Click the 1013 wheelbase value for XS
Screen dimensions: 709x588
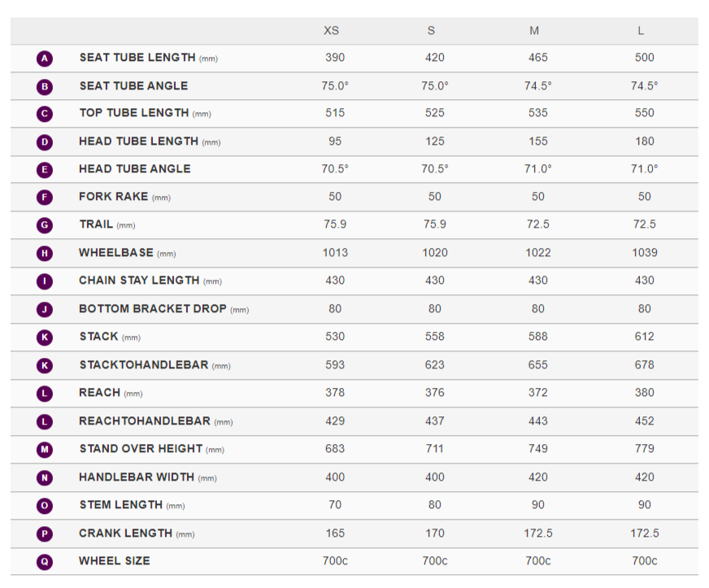335,253
